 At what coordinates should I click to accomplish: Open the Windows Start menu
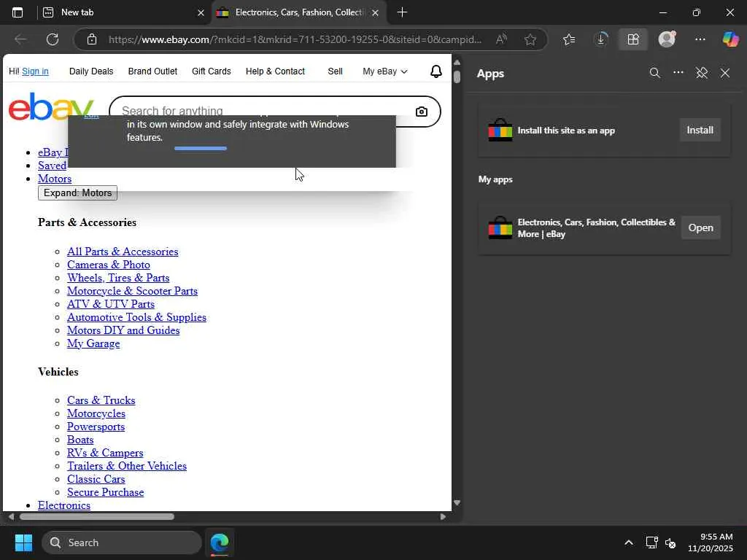pyautogui.click(x=23, y=542)
